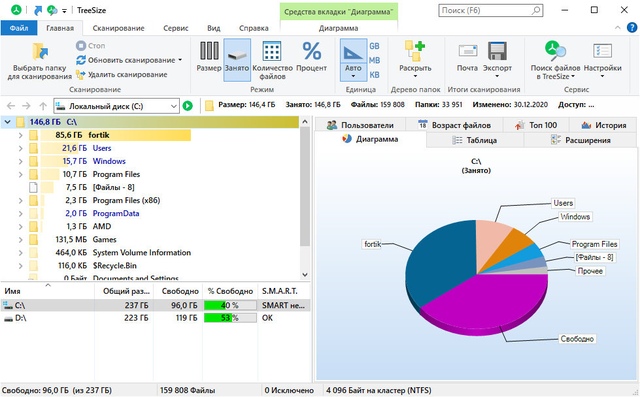Sort by the Имя column header

point(47,291)
